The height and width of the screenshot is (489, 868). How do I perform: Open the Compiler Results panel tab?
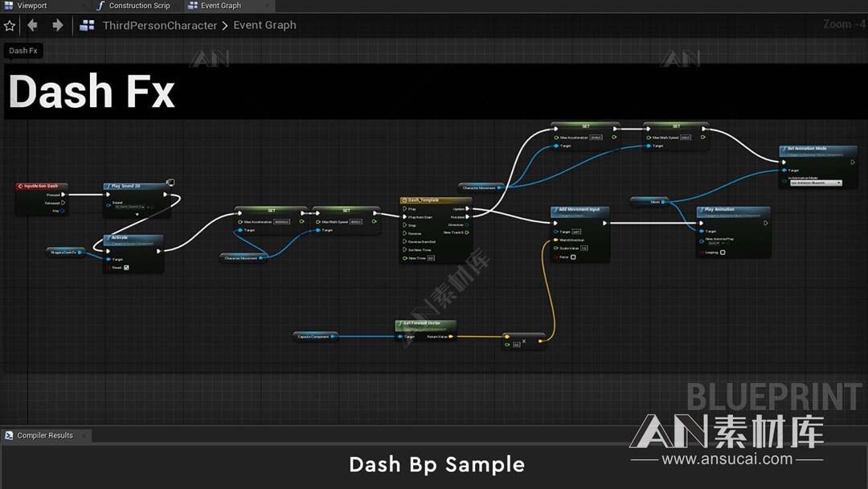click(x=45, y=435)
